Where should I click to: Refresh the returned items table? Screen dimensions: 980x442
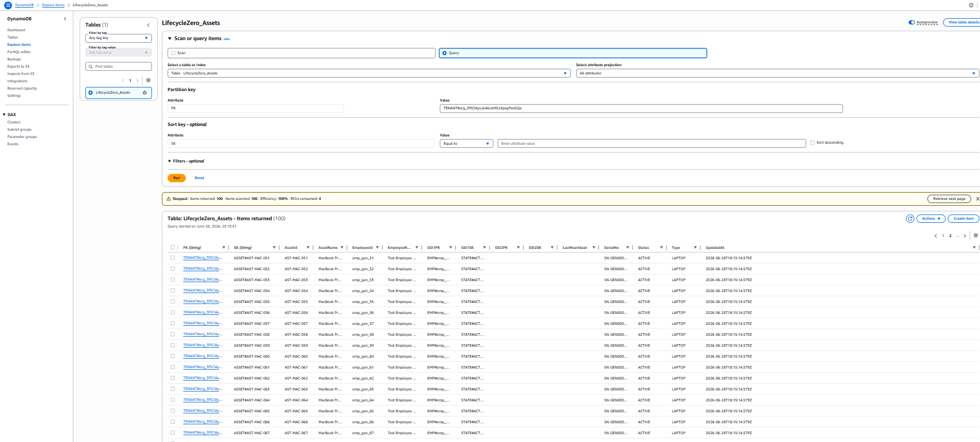pos(910,219)
